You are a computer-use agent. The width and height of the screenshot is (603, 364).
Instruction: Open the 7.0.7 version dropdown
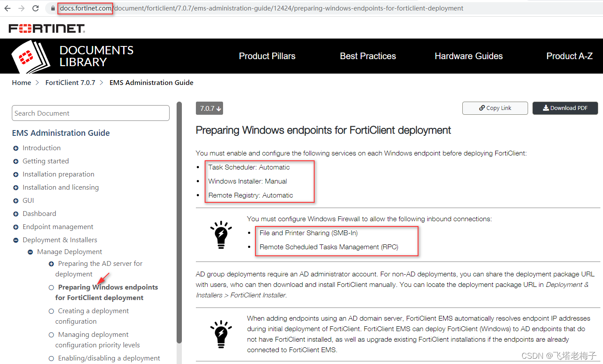click(209, 108)
